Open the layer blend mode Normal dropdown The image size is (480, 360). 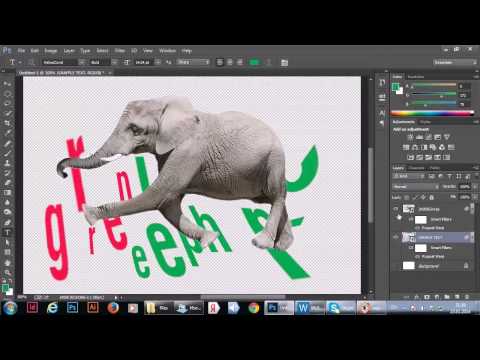[416, 187]
